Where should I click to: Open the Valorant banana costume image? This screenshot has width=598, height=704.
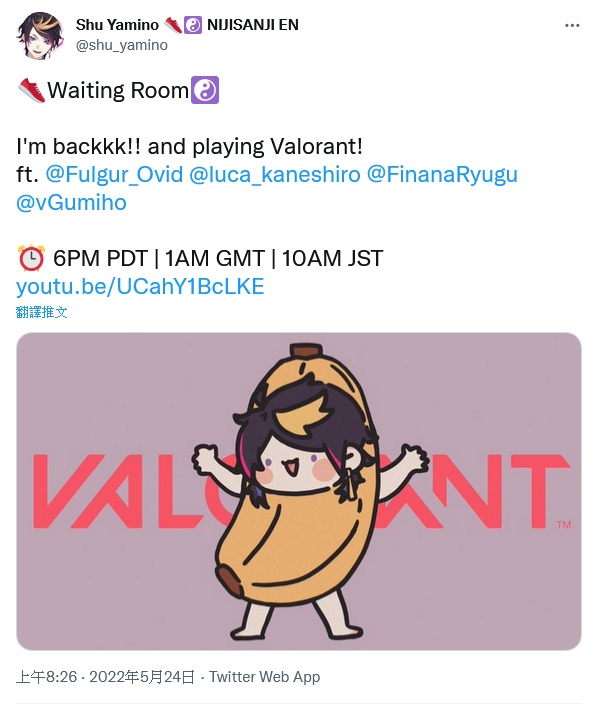pos(299,491)
